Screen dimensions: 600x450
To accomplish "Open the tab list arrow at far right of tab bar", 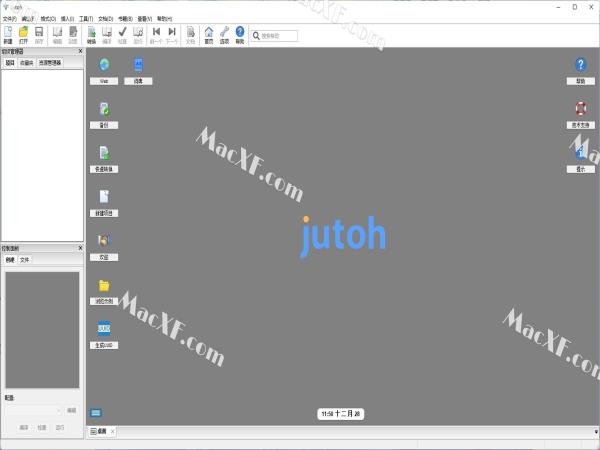I will click(x=596, y=432).
